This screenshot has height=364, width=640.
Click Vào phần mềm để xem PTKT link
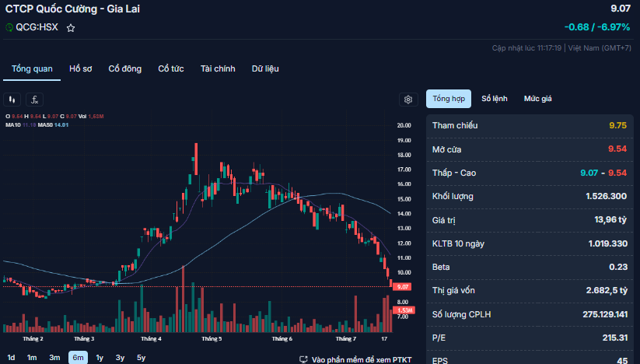(x=361, y=359)
